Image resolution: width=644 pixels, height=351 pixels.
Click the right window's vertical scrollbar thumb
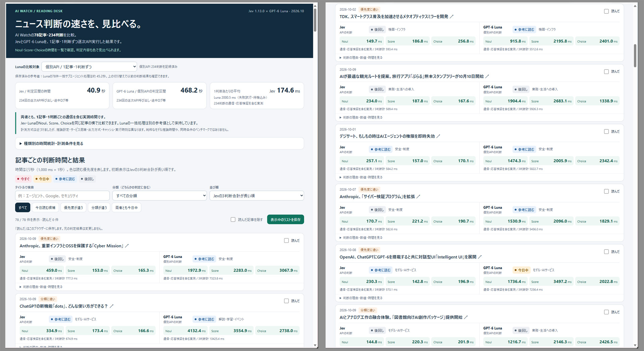635,56
